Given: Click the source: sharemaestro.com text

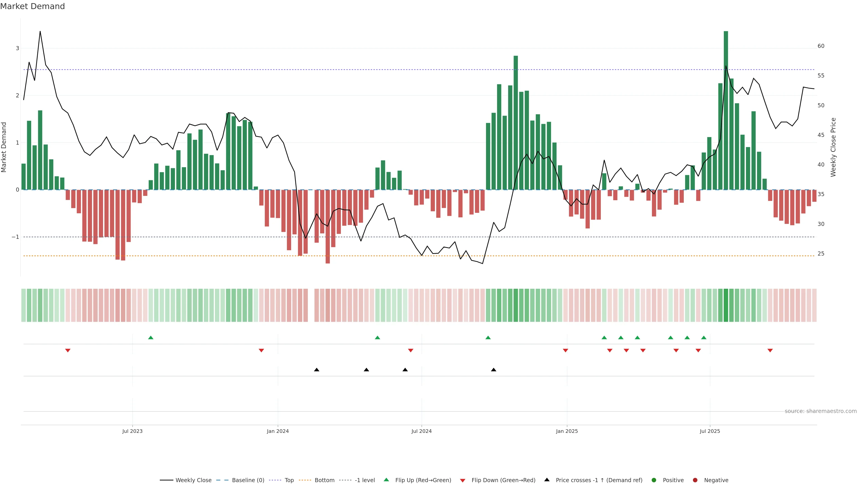Looking at the screenshot, I should click(821, 411).
